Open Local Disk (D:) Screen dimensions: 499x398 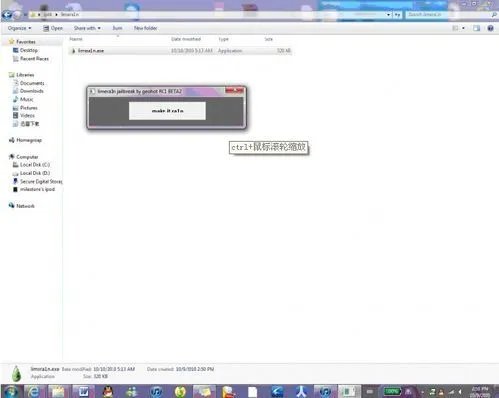click(35, 173)
